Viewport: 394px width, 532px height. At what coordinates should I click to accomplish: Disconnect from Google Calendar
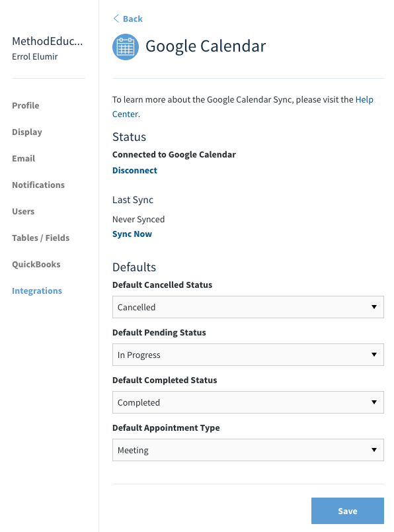coord(135,170)
